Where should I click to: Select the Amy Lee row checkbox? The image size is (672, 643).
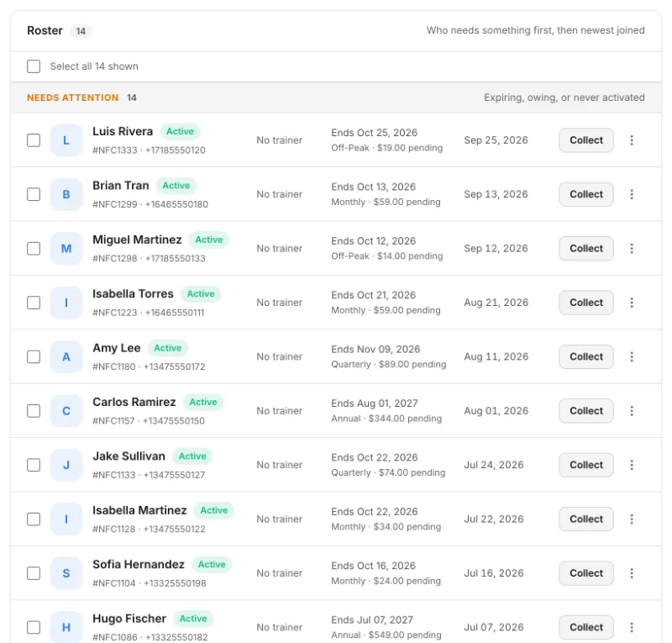(x=34, y=356)
